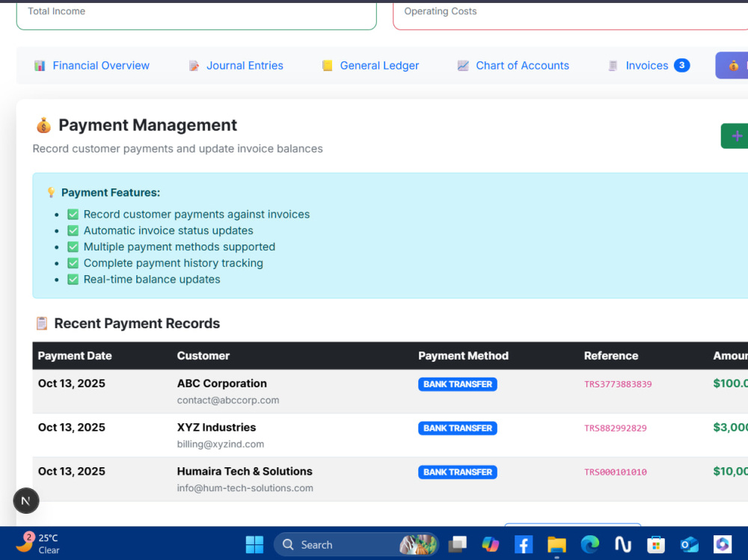Click the BANK TRANSFER badge for XYZ Industries

click(458, 428)
